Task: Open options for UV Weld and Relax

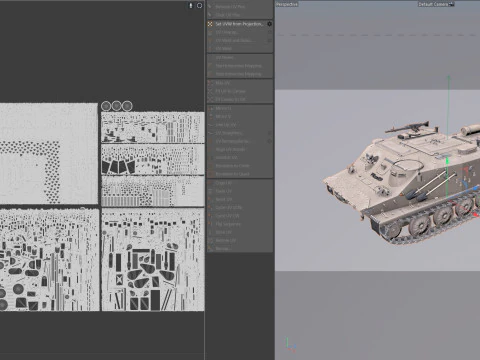Action: (269, 40)
